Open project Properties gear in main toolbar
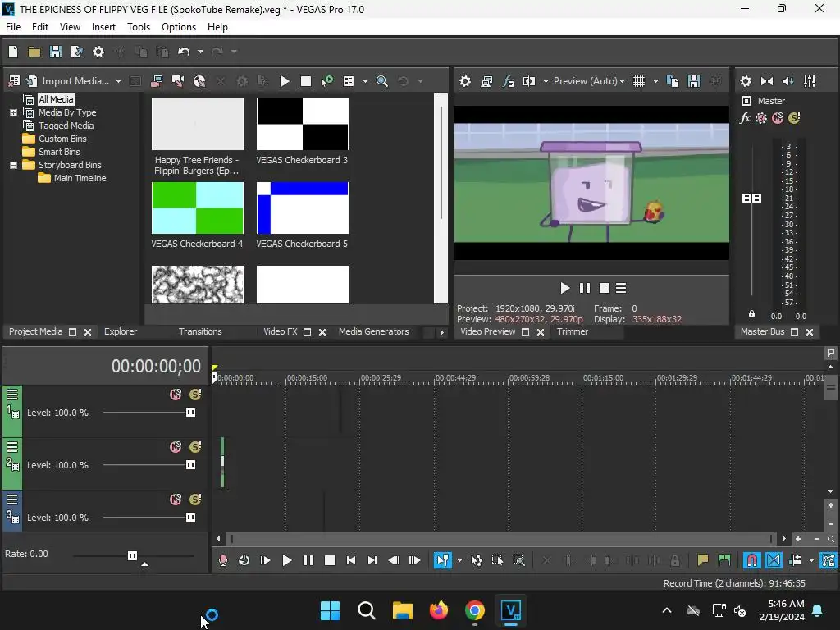This screenshot has height=630, width=840. (x=98, y=52)
